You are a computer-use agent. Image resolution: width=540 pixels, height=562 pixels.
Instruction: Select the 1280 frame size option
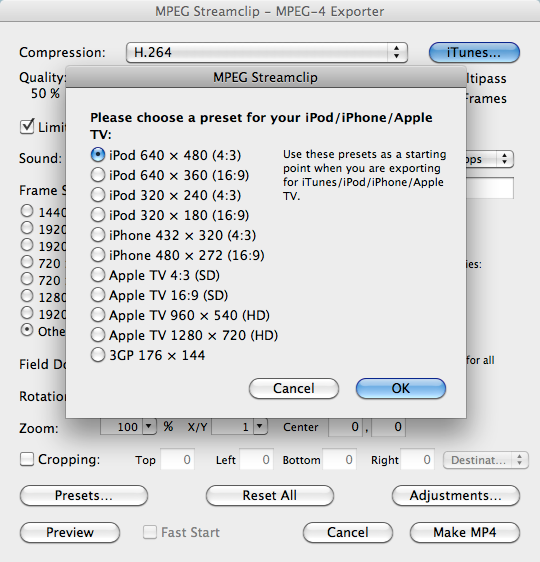point(27,296)
